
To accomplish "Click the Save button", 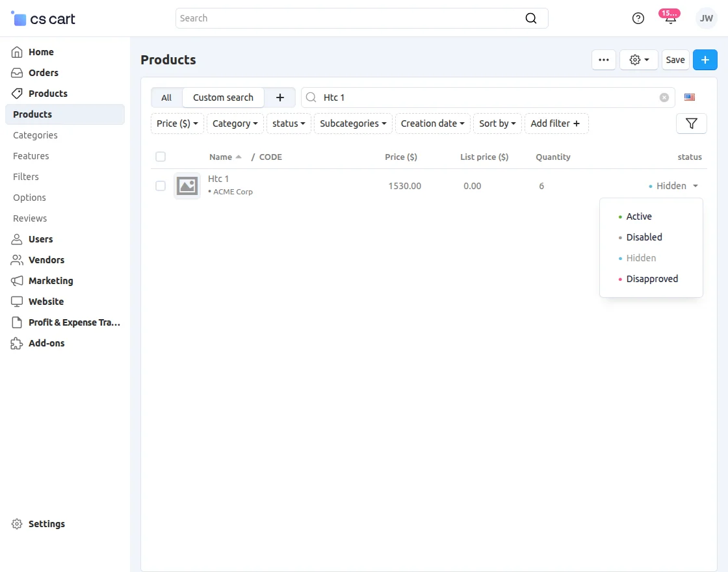I will pos(675,59).
